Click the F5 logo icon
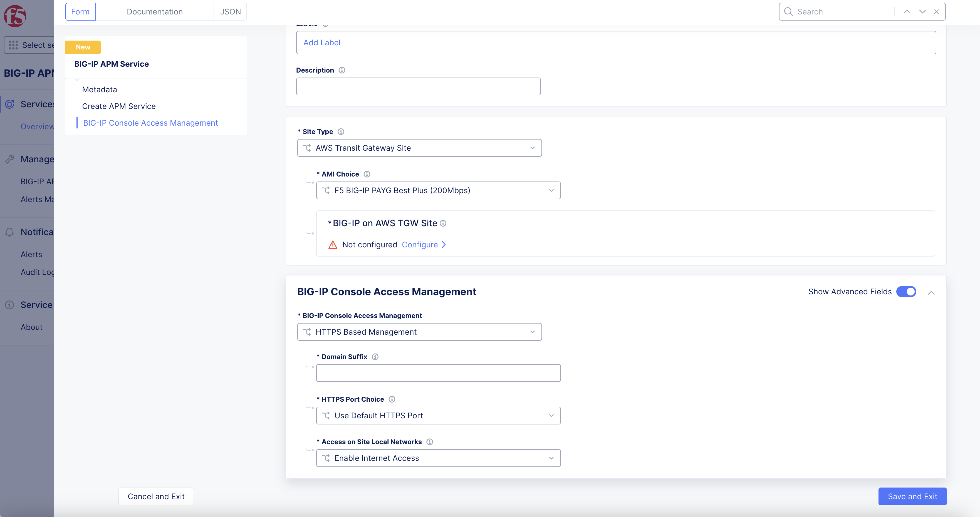980x517 pixels. (x=15, y=16)
